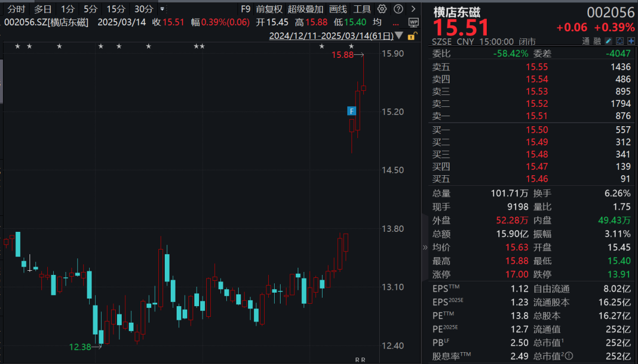Select the 卖四 15.54 ask row

tap(532, 79)
